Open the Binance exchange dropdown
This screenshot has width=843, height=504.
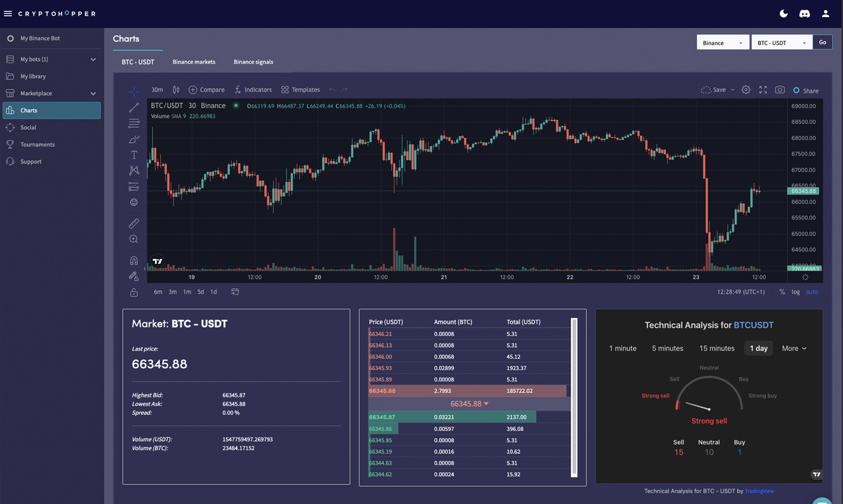[722, 43]
